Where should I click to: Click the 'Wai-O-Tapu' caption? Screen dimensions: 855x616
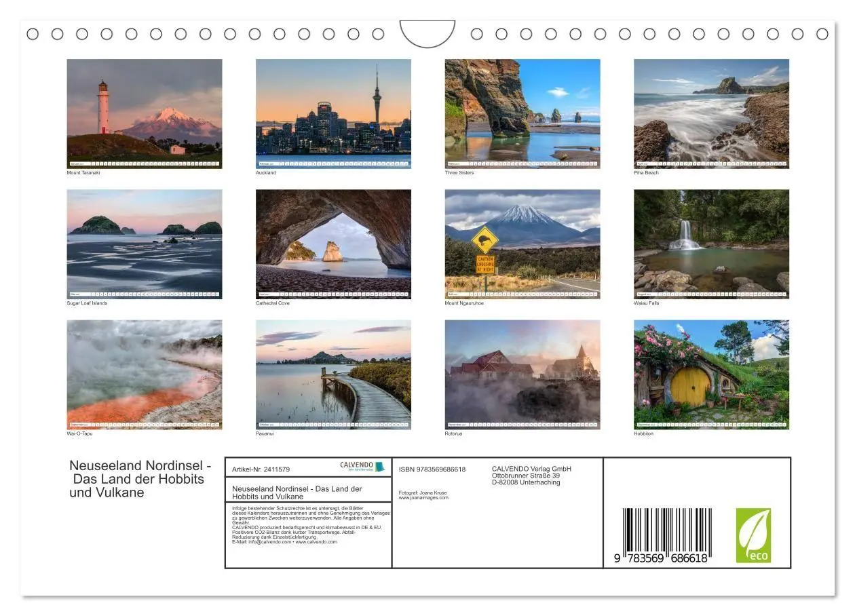[79, 434]
